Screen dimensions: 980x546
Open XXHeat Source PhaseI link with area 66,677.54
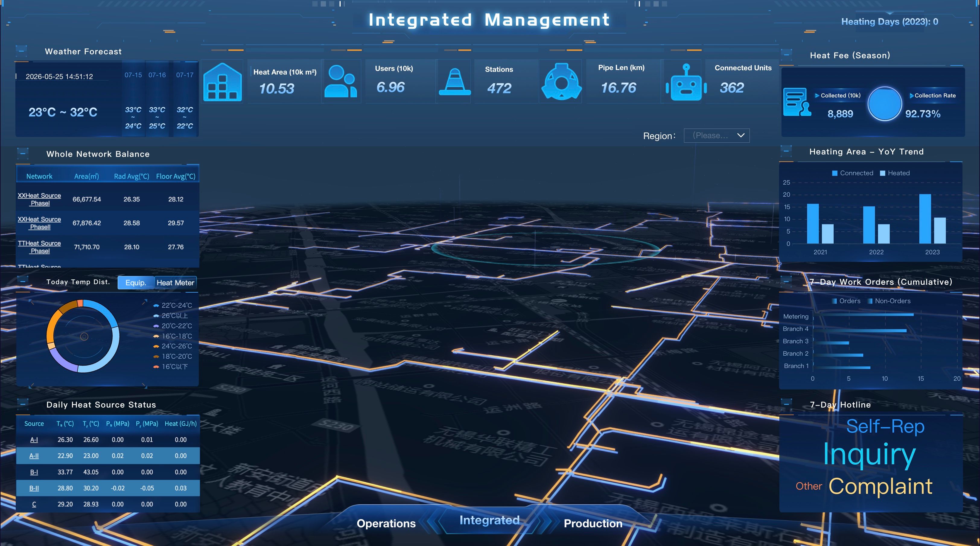coord(40,199)
